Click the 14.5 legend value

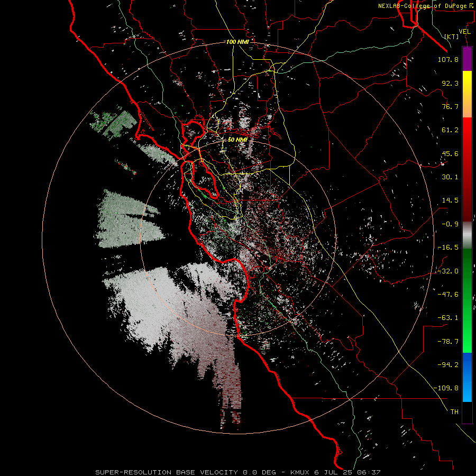450,200
